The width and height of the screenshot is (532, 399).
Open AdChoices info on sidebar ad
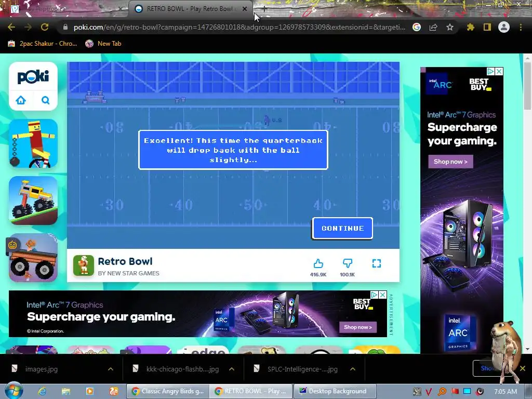coord(490,71)
